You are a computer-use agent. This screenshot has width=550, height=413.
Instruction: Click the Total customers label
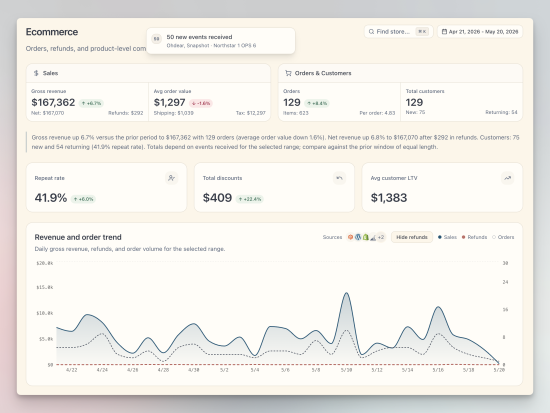pos(425,91)
